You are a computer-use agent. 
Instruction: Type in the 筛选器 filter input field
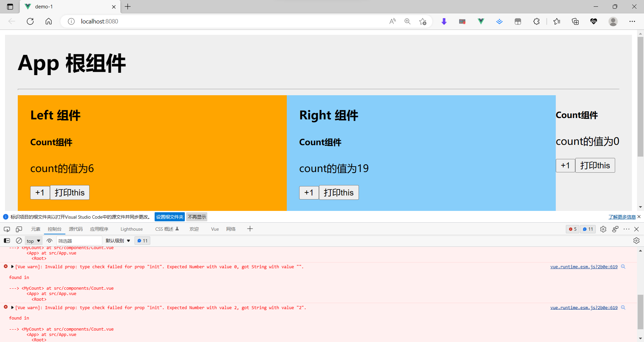pos(79,240)
